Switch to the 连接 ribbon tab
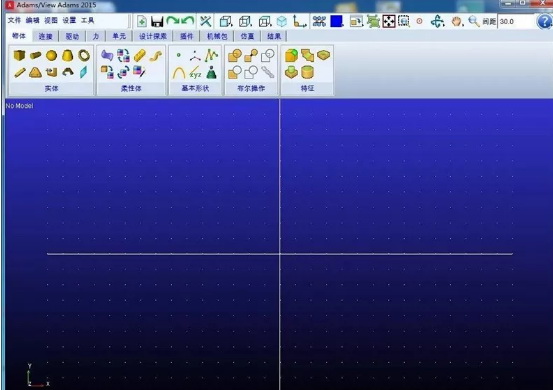 [45, 36]
